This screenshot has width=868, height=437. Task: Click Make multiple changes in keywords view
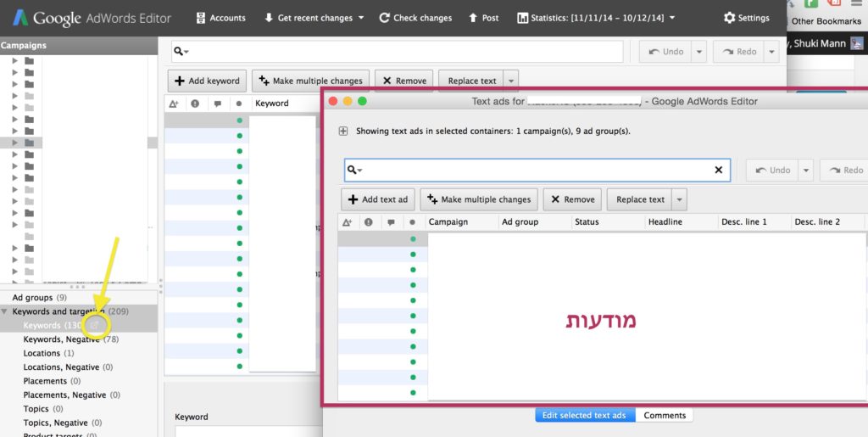point(310,81)
